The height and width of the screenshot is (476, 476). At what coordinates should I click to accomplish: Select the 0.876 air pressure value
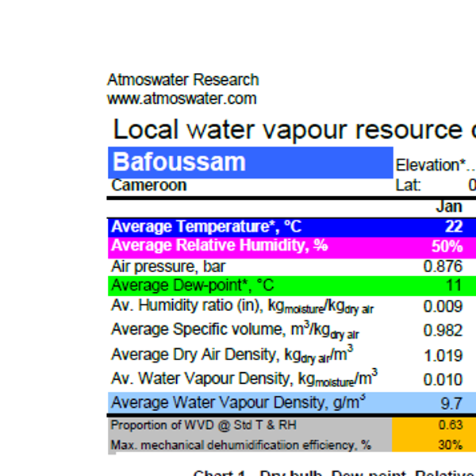443,267
